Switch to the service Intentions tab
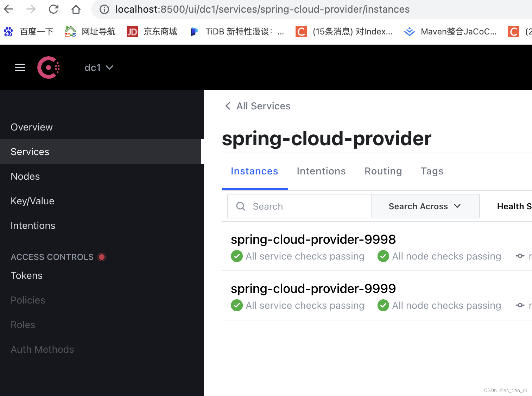This screenshot has width=532, height=396. (x=321, y=171)
